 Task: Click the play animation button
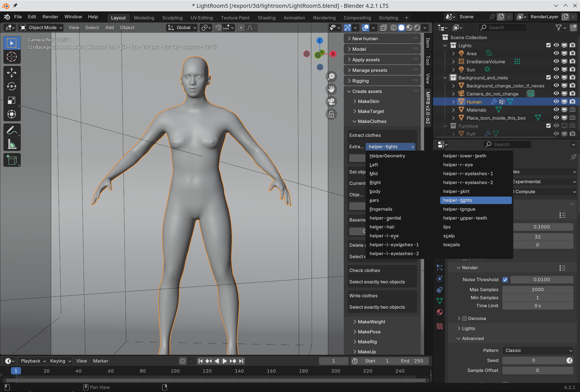(225, 361)
